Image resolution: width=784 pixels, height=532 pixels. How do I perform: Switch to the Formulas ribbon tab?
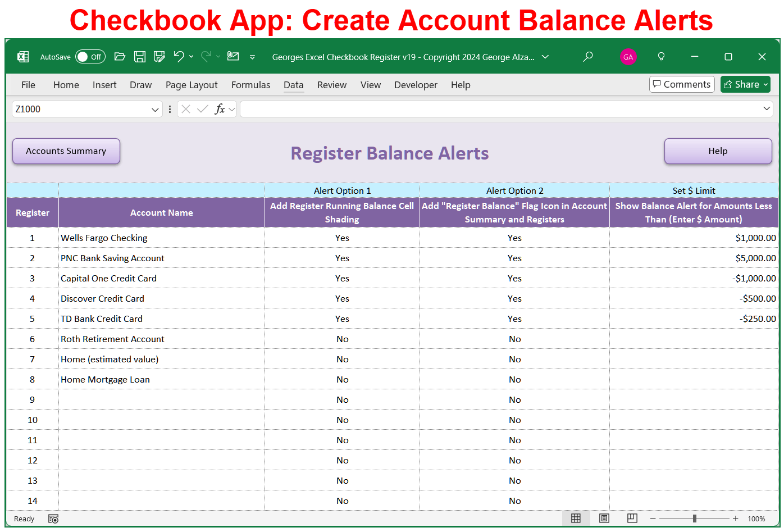click(x=250, y=85)
